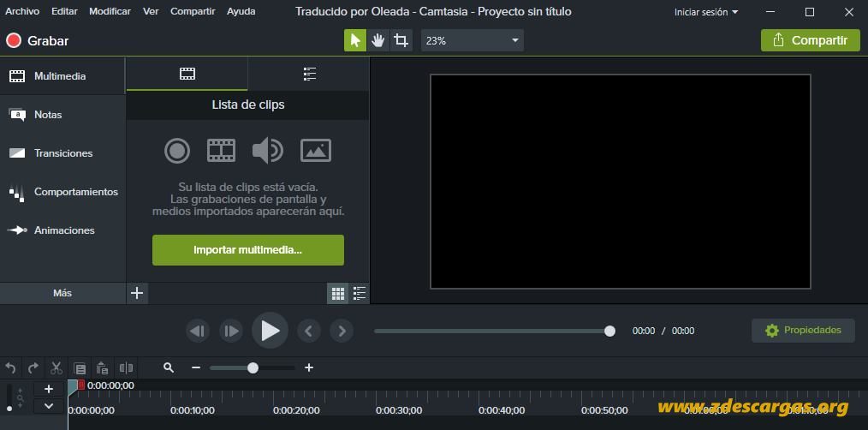Click the add track plus button
The width and height of the screenshot is (868, 430).
pyautogui.click(x=49, y=389)
